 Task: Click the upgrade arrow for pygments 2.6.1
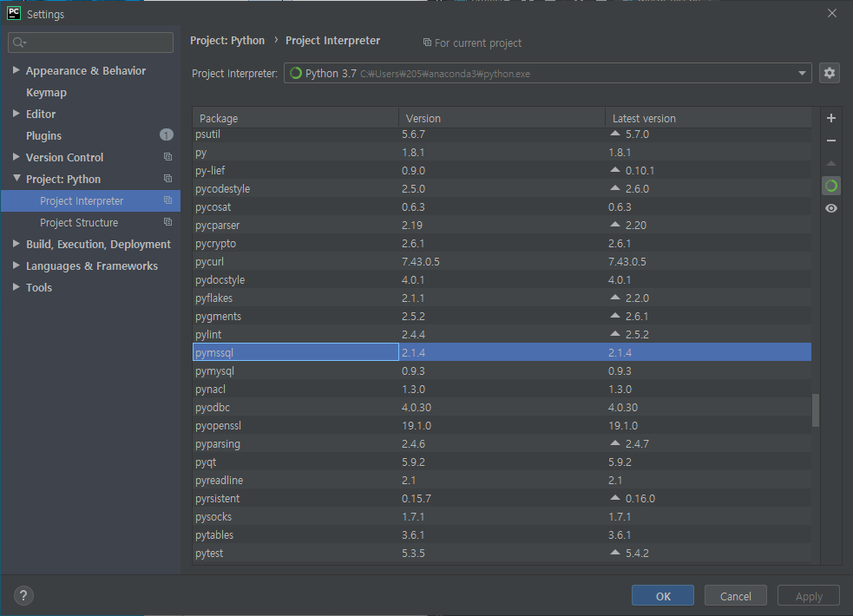(615, 315)
